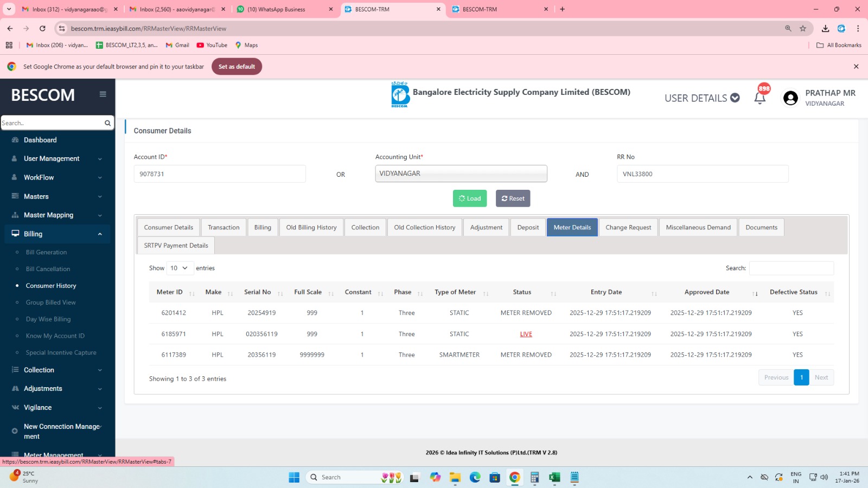Open Excel from the Windows taskbar

(554, 477)
